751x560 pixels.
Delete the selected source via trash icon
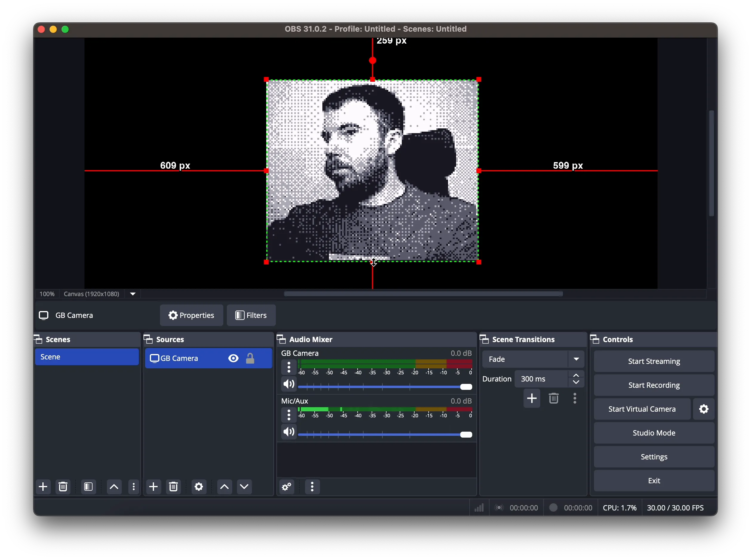[174, 487]
